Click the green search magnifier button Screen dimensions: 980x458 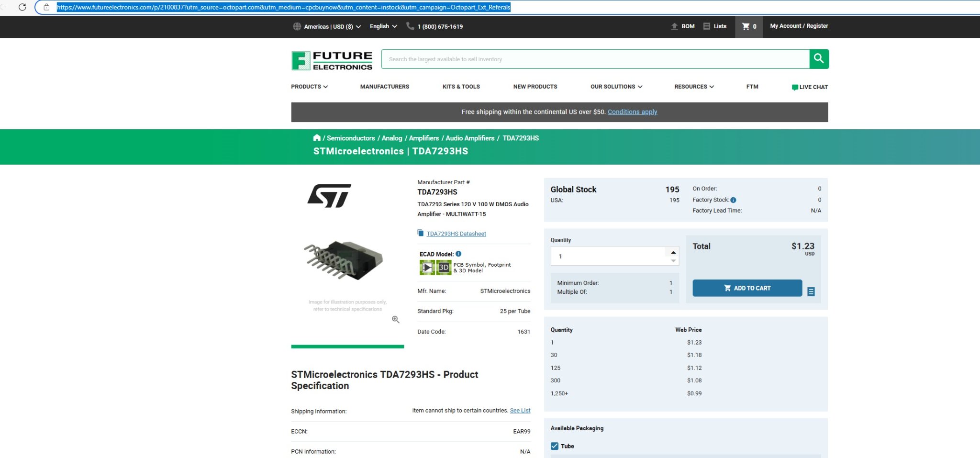[x=819, y=59]
